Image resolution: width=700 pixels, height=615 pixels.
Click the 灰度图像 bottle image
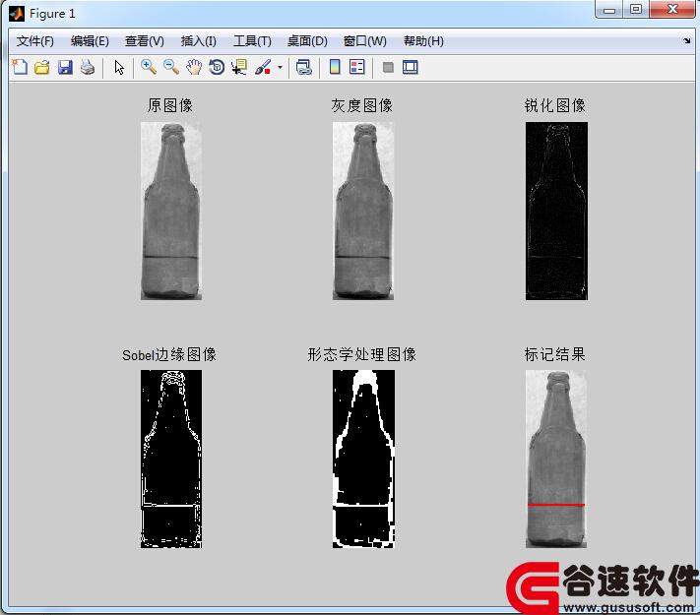363,211
